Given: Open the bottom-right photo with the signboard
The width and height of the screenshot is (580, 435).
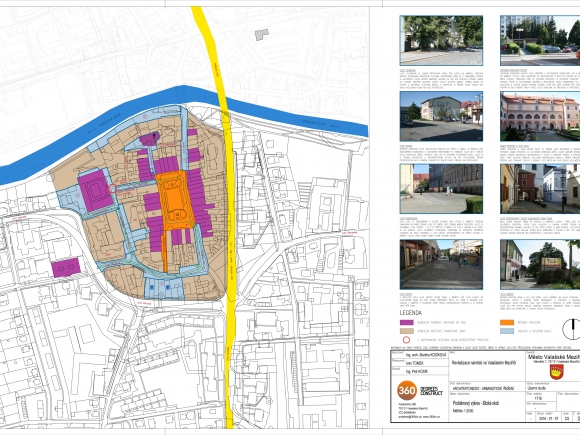Looking at the screenshot, I should point(540,264).
